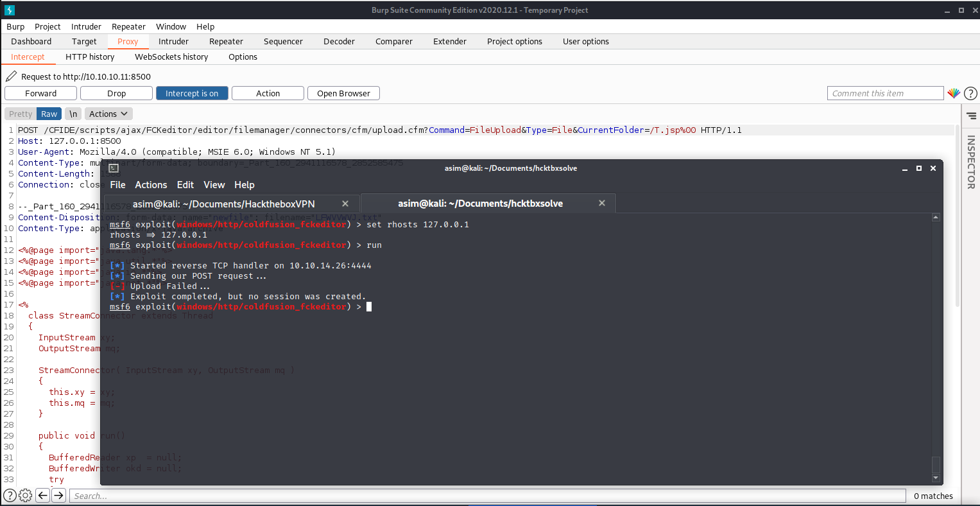
Task: Select the hcktbxsolve terminal tab
Action: coord(488,203)
